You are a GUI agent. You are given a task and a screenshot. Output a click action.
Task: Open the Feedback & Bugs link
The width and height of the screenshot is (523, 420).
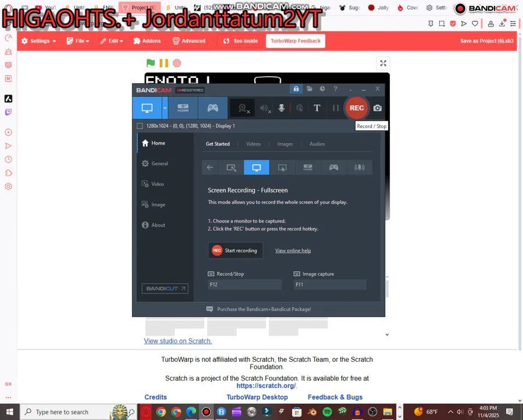tap(335, 397)
